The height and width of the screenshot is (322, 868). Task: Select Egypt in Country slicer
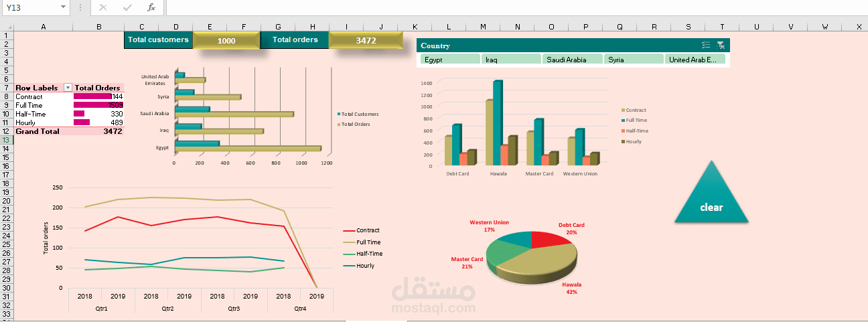click(450, 59)
